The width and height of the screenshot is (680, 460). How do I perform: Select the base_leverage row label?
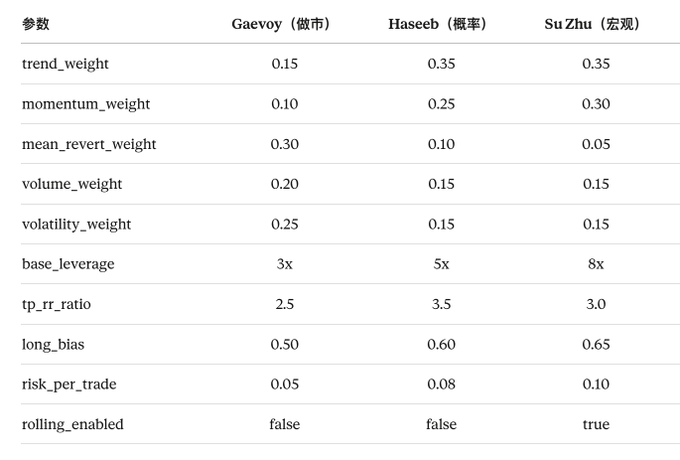click(x=68, y=264)
